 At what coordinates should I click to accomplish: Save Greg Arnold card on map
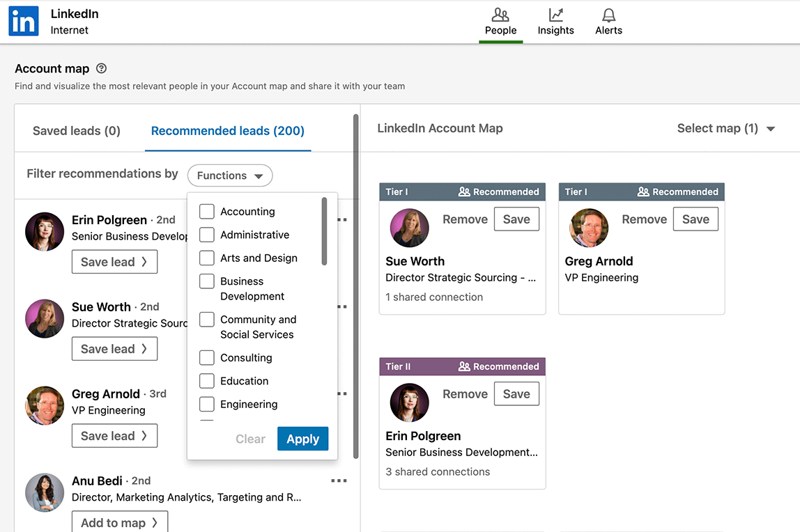[695, 219]
